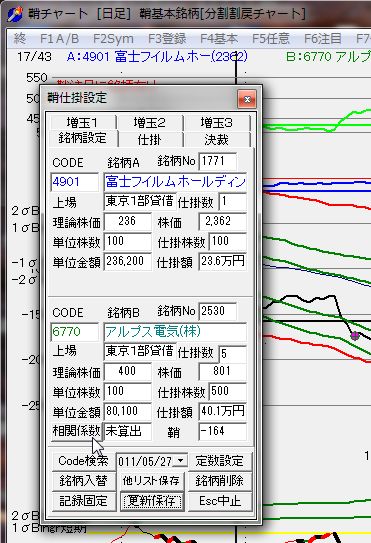Click 単位金額 field showing 236,200
371x543 pixels.
coord(127,261)
